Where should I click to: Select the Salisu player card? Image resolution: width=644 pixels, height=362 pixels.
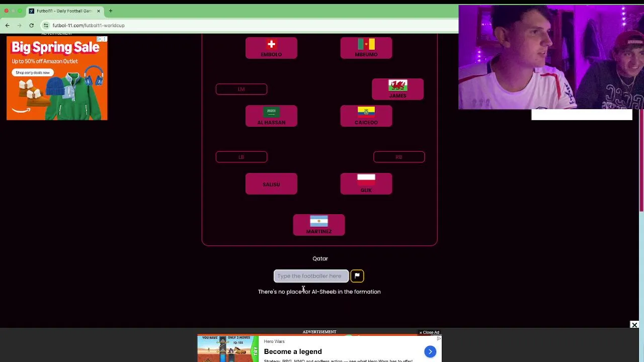click(271, 184)
